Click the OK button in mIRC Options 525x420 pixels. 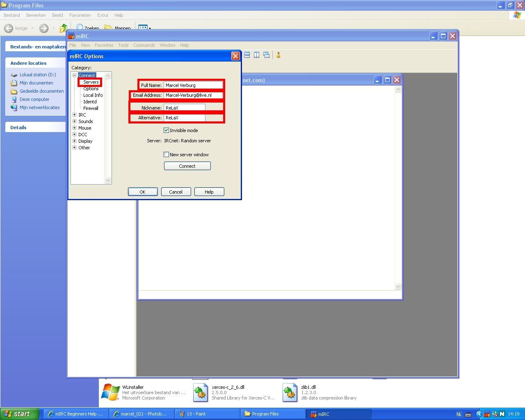tap(143, 192)
